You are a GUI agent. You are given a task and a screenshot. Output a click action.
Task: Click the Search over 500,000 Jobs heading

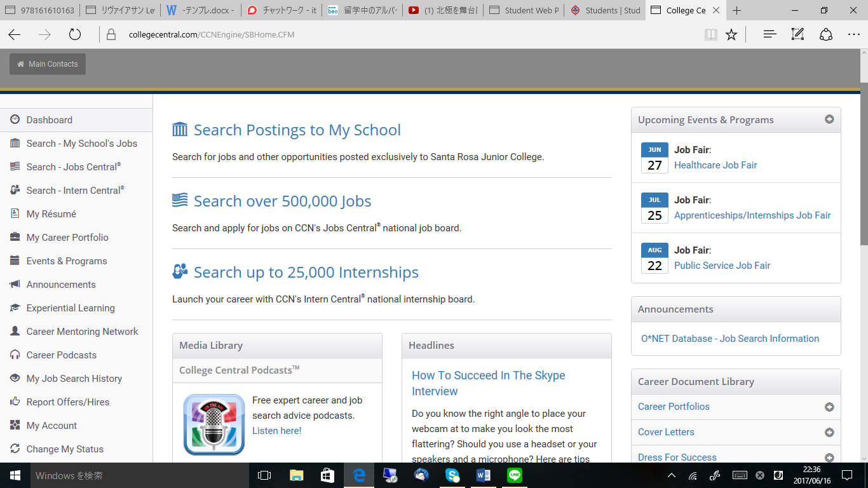283,201
